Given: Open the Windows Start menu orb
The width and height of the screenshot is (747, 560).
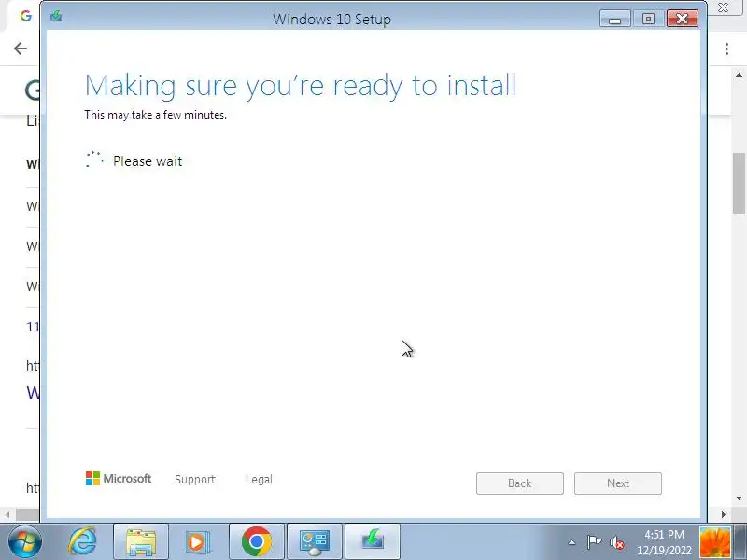Looking at the screenshot, I should (25, 541).
